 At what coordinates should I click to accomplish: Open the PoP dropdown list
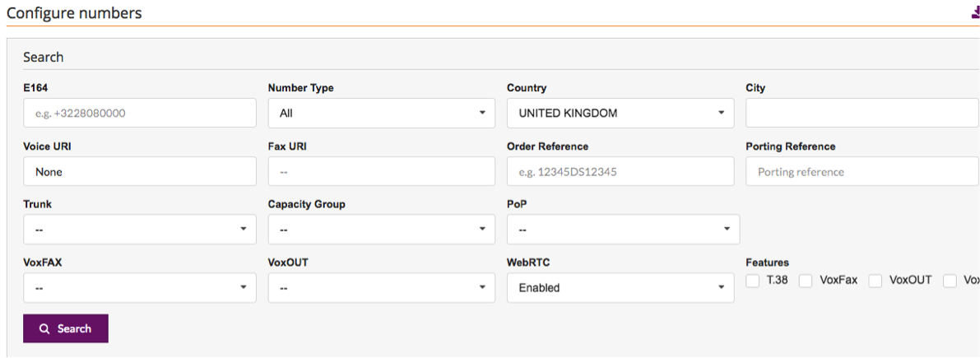click(623, 230)
